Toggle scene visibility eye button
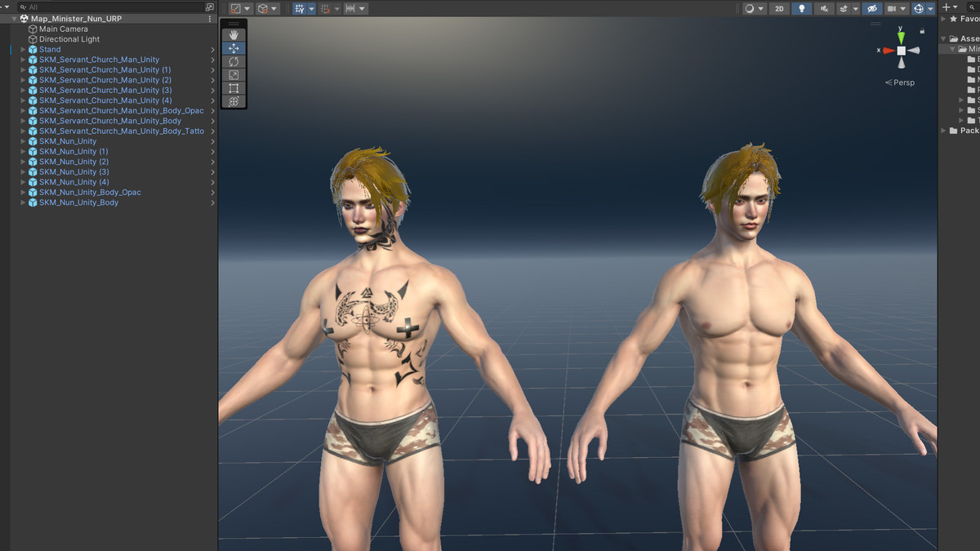This screenshot has height=551, width=980. 873,8
